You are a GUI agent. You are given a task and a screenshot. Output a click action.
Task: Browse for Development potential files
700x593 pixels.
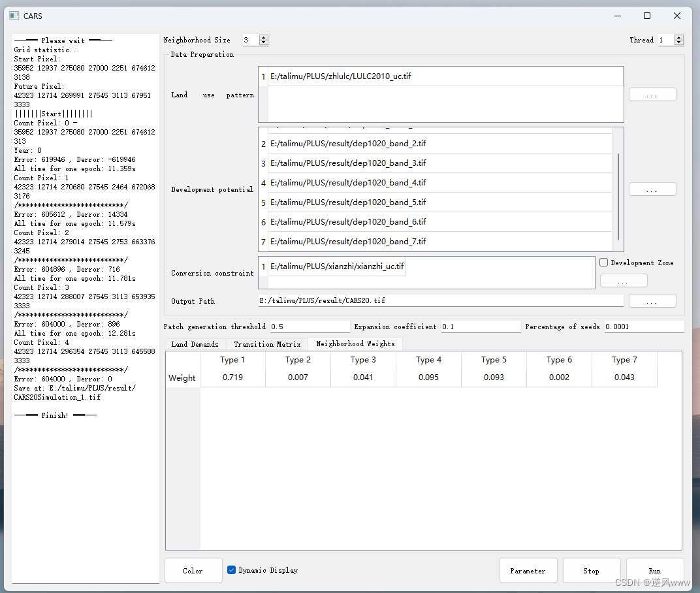click(652, 189)
